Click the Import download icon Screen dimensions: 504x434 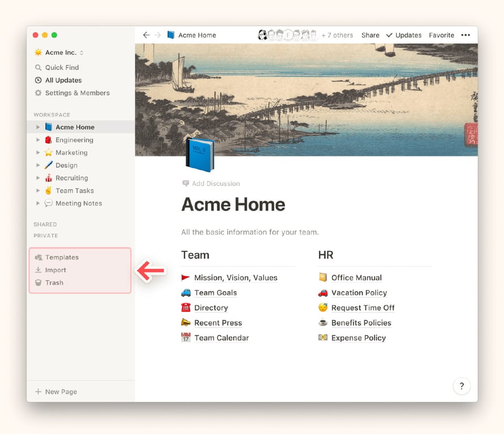(x=38, y=270)
